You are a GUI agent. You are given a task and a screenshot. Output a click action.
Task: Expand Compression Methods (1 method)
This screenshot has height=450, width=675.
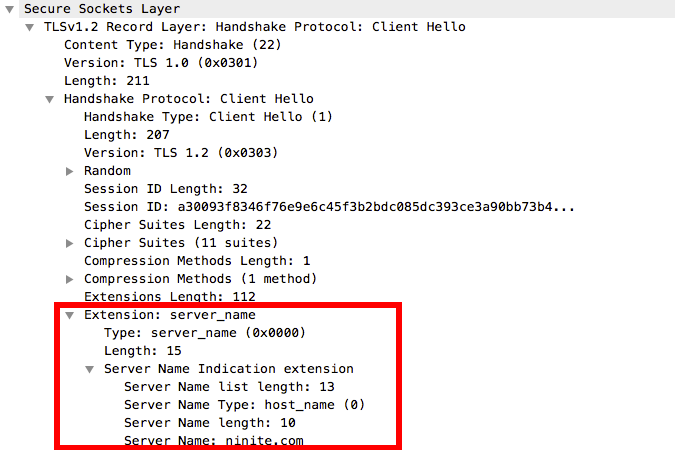[x=70, y=279]
